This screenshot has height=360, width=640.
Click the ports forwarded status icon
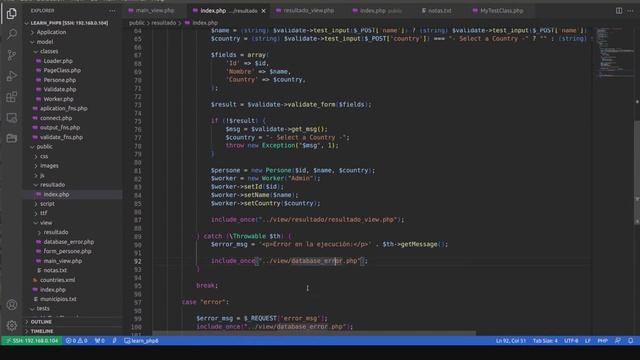pos(100,340)
